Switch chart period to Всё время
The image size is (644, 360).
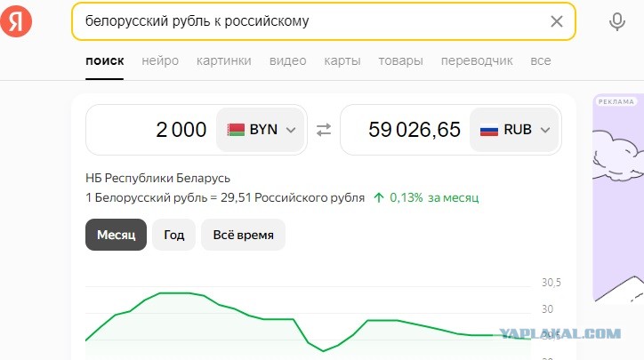coord(243,235)
